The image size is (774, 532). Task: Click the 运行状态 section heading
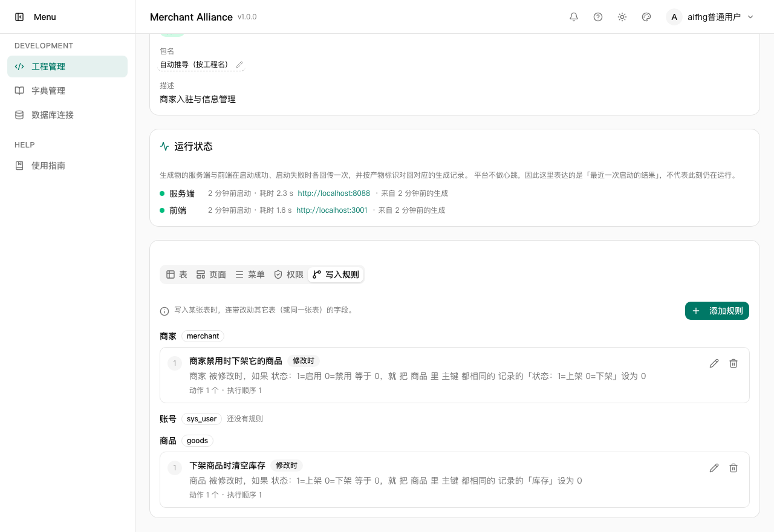click(193, 146)
